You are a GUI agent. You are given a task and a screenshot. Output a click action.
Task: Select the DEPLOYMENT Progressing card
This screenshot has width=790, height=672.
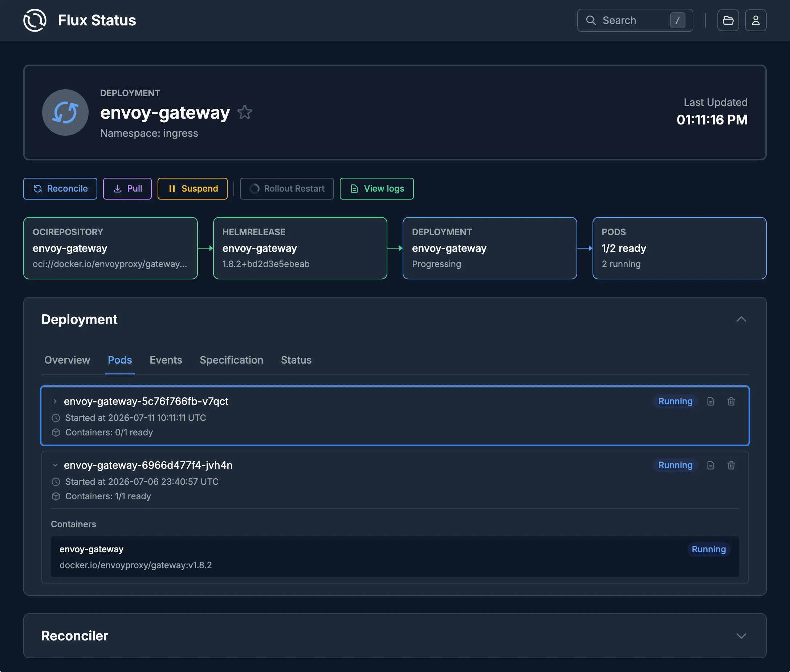[490, 248]
